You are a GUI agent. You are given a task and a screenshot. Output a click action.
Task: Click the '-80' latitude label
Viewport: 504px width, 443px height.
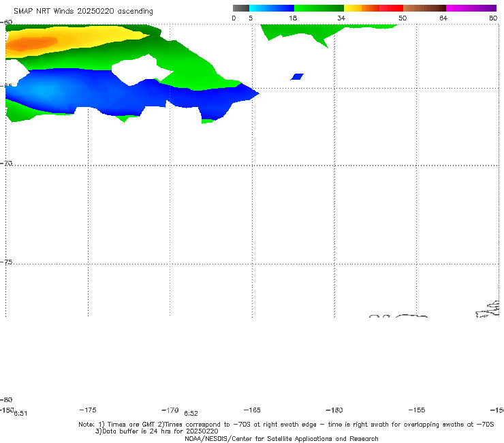point(6,399)
